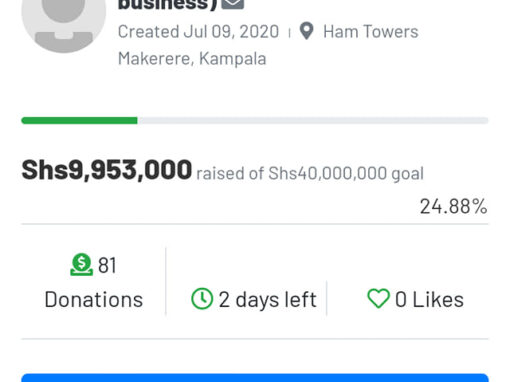The height and width of the screenshot is (382, 510).
Task: Click the 2 days left text
Action: (267, 299)
